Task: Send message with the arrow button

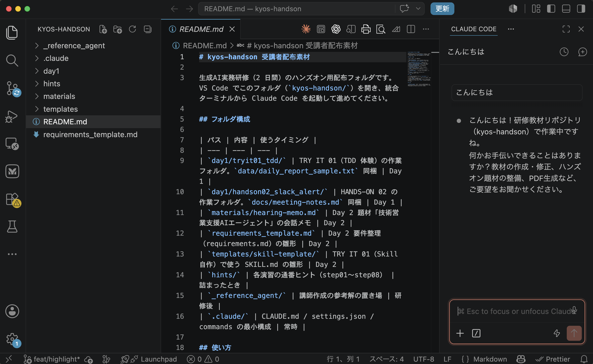Action: pyautogui.click(x=574, y=333)
